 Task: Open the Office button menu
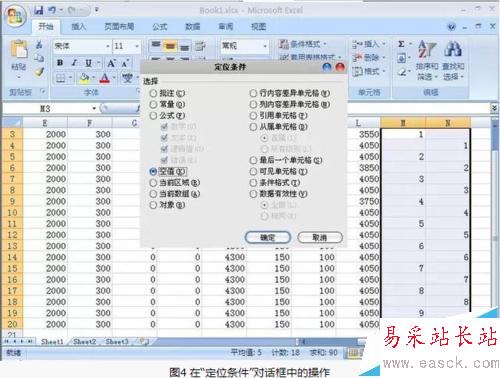(x=16, y=16)
